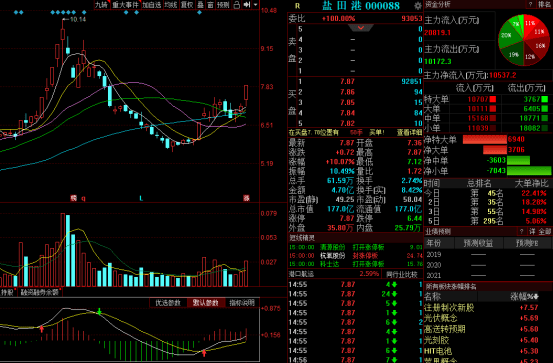Click the 涨 marker below the chart
Image resolution: width=553 pixels, height=363 pixels.
246,198
